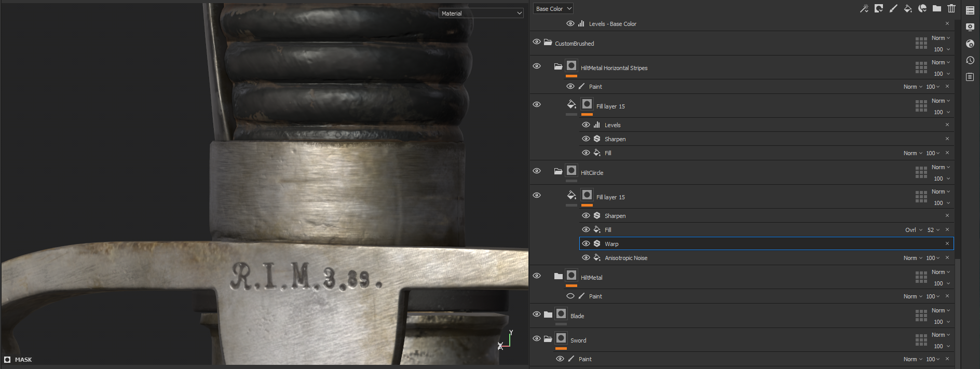
Task: Open the Display settings monitor icon
Action: click(970, 27)
